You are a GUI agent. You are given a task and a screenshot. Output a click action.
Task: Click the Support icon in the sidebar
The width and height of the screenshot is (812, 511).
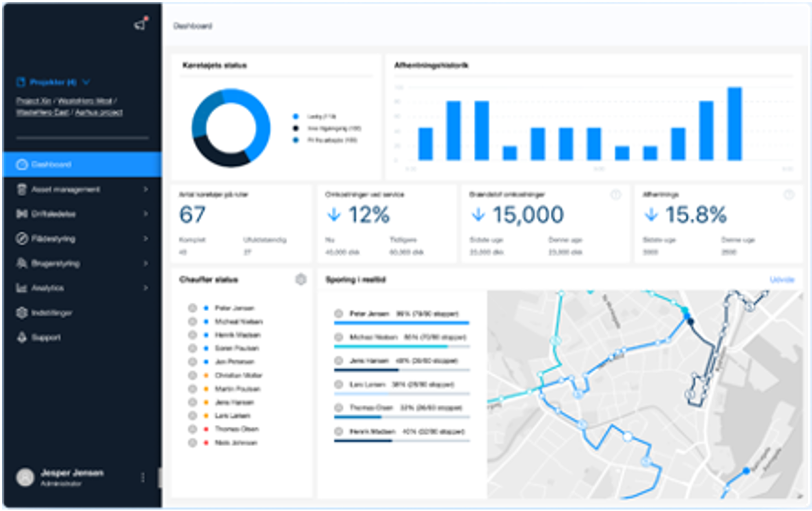(x=22, y=337)
